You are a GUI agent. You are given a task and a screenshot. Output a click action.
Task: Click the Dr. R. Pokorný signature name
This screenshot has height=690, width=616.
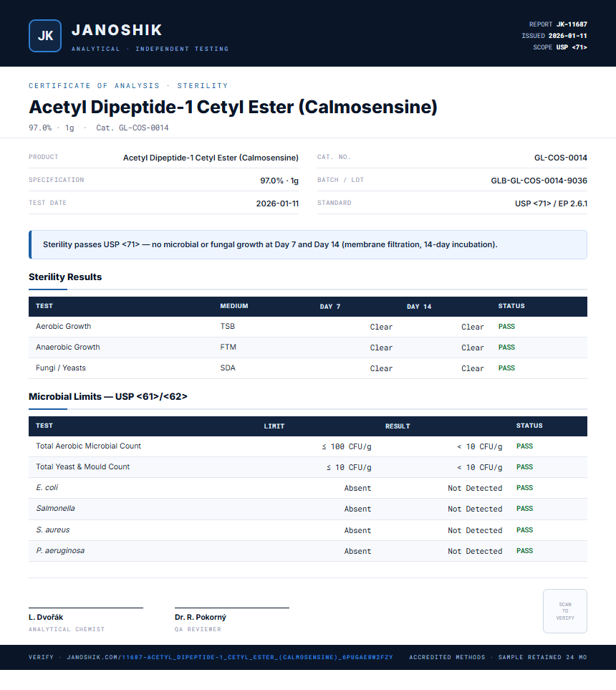pos(201,617)
